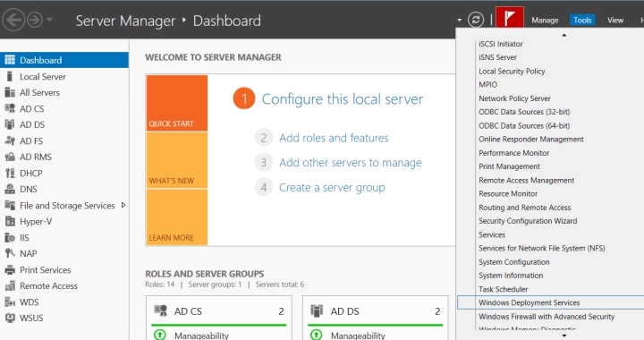Click the back navigation arrow
Viewport: 644px width, 340px height.
click(x=13, y=20)
